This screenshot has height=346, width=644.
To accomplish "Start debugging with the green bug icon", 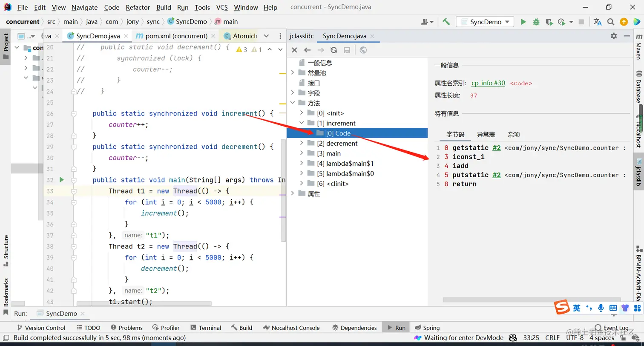I will pyautogui.click(x=536, y=22).
